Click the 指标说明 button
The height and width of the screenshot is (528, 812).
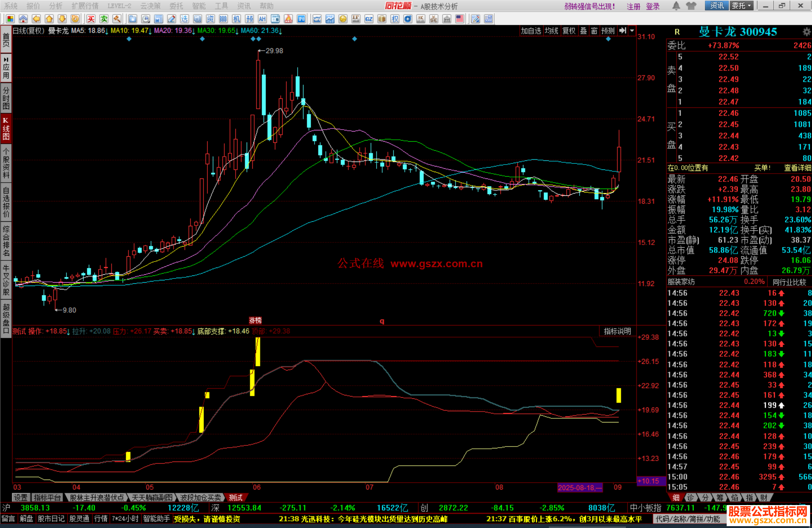click(x=617, y=331)
